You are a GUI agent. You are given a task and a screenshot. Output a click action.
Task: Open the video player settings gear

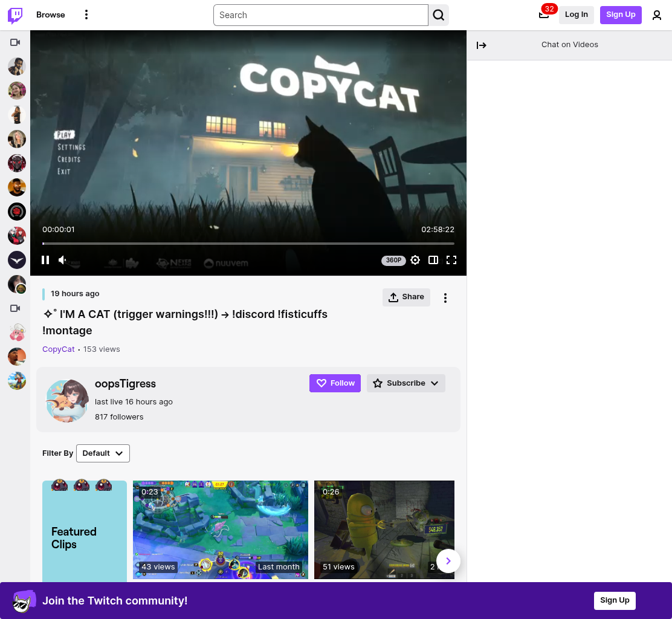click(x=415, y=260)
